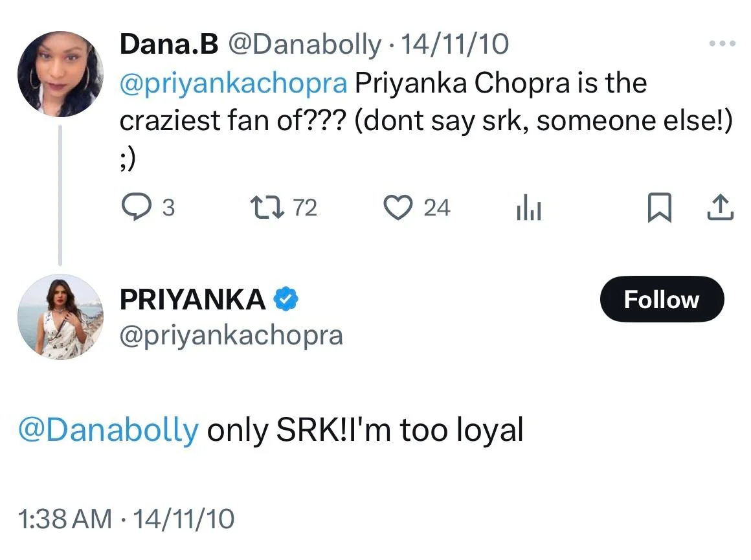
Task: Bookmark Dana.B's tweet
Action: 657,208
